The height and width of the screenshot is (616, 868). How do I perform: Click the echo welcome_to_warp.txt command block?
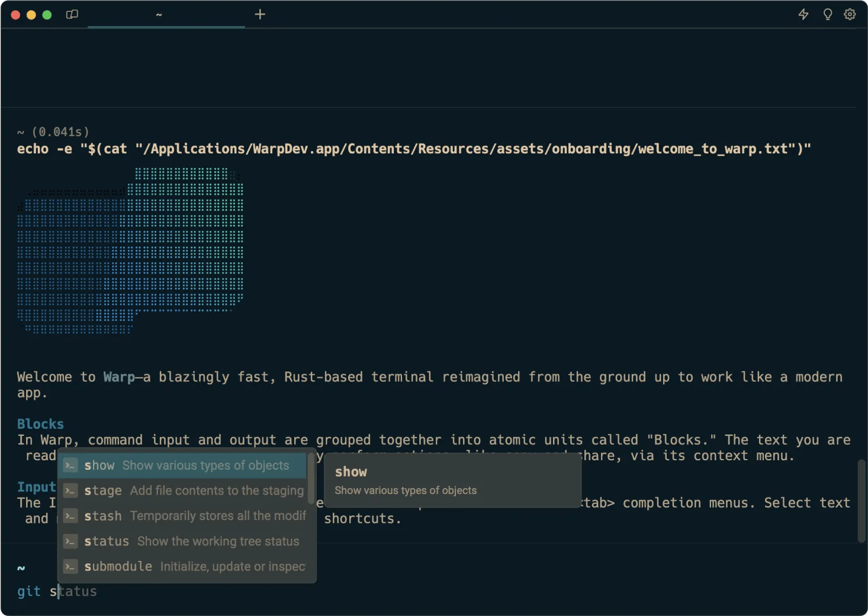click(x=414, y=149)
